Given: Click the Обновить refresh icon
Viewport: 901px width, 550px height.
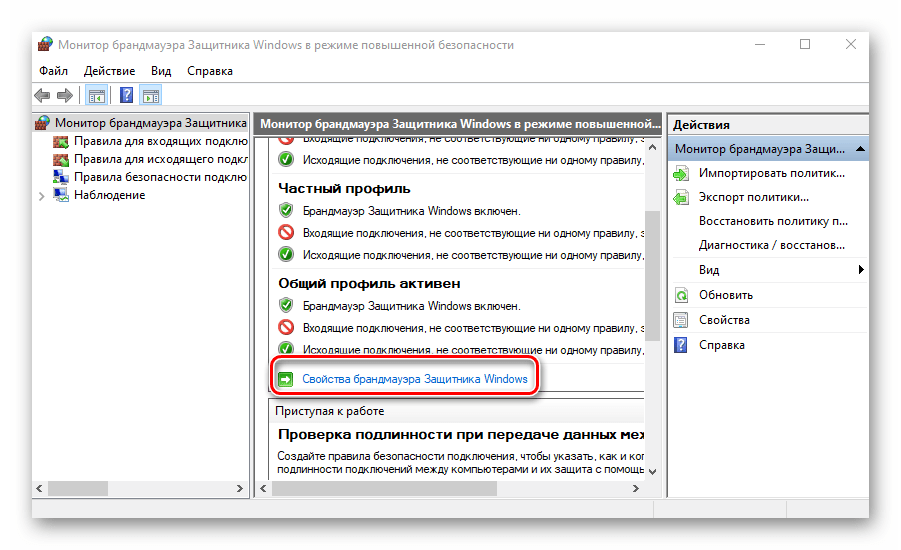Looking at the screenshot, I should pyautogui.click(x=681, y=295).
